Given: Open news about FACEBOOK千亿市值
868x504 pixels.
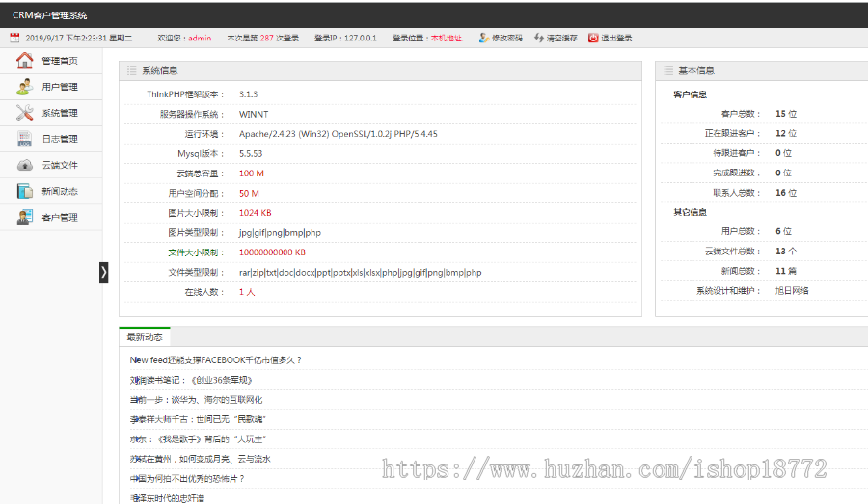Looking at the screenshot, I should click(216, 360).
